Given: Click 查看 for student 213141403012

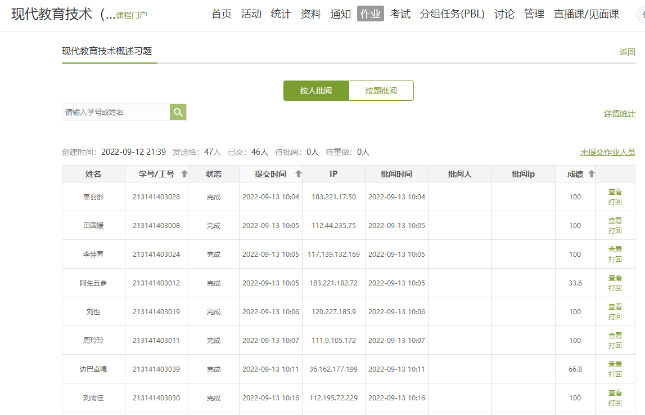Looking at the screenshot, I should 615,279.
